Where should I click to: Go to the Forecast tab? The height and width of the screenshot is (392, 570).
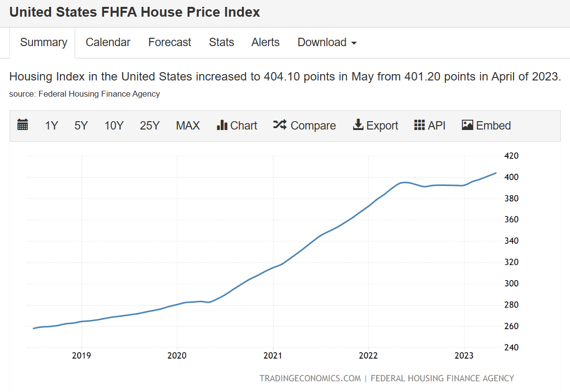click(170, 43)
